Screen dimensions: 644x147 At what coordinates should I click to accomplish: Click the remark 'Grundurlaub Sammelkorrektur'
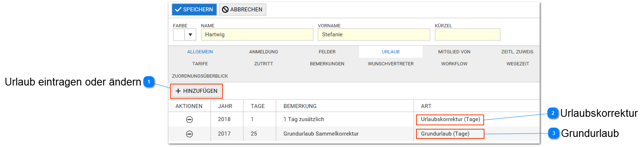click(321, 133)
